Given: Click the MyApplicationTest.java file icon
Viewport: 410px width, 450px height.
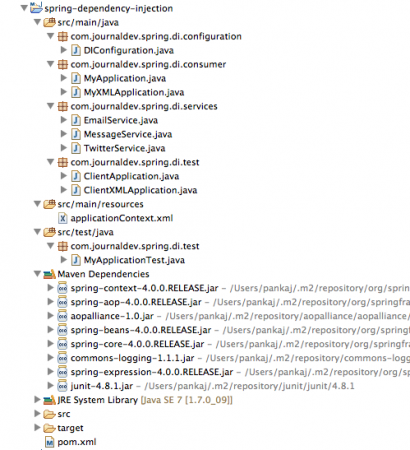Looking at the screenshot, I should click(x=76, y=260).
